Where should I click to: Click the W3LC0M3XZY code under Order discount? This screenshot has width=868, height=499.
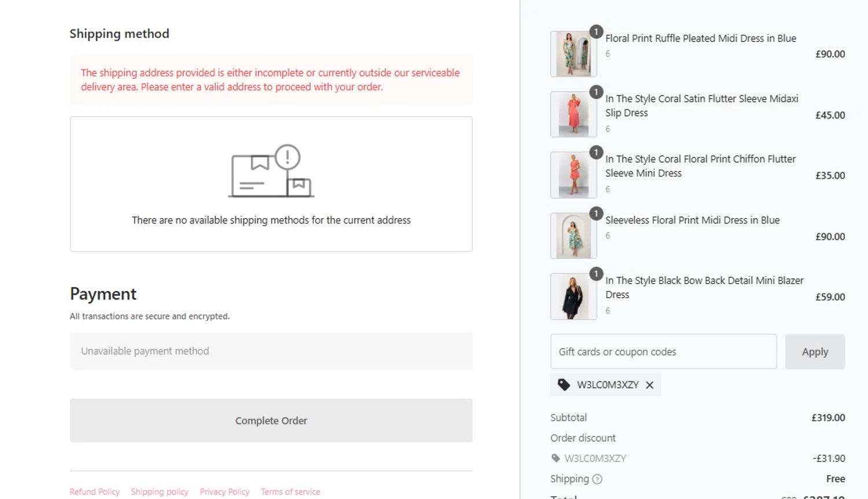point(595,458)
